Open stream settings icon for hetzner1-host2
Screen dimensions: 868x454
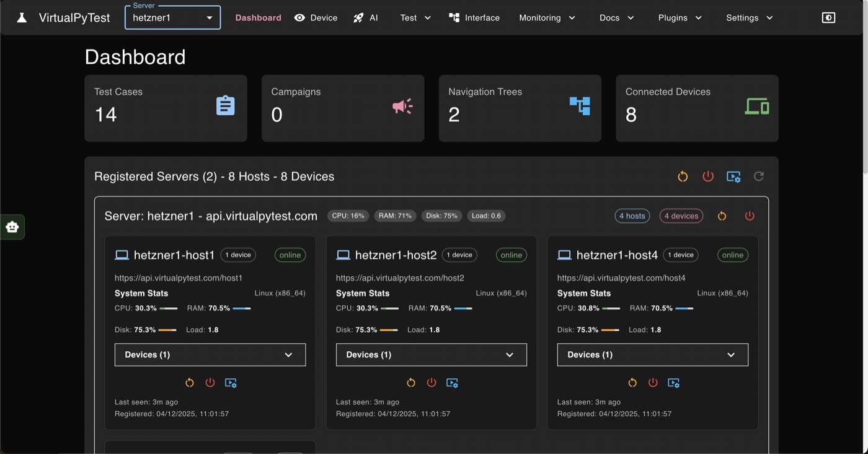[452, 383]
